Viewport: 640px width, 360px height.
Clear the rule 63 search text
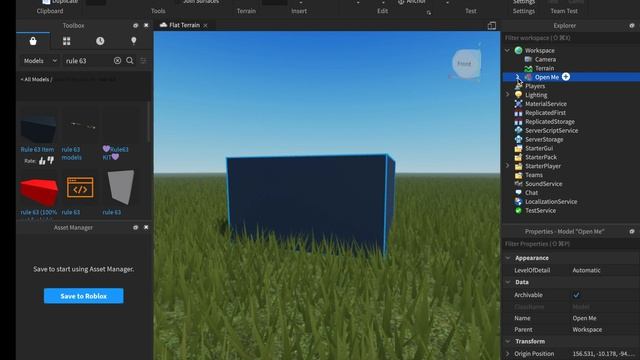coord(118,60)
